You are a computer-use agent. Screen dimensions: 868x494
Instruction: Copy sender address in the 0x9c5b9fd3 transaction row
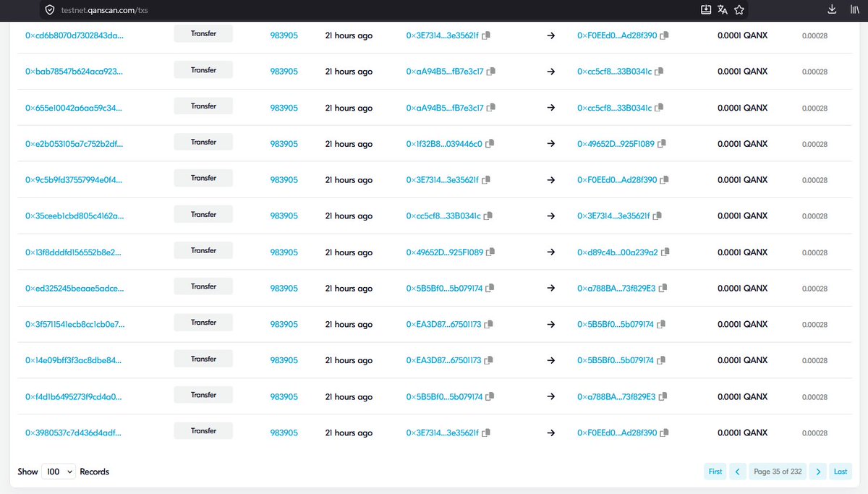pos(487,179)
